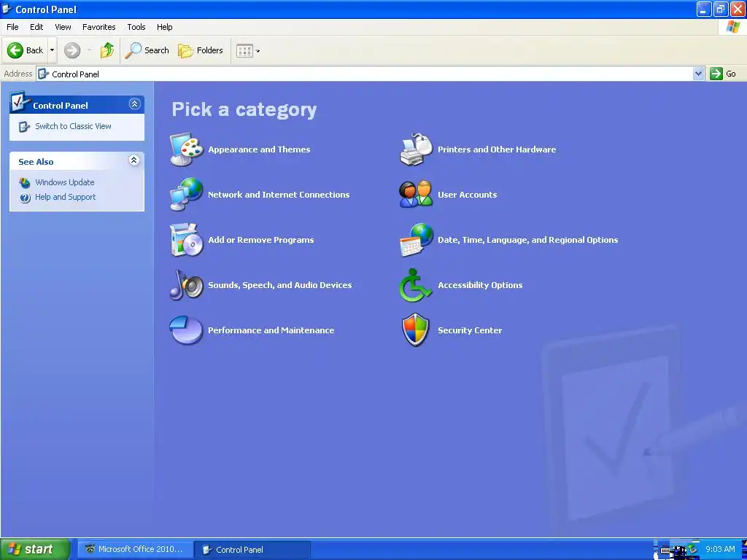The image size is (747, 560).
Task: Click the green Go arrow icon
Action: [x=716, y=74]
